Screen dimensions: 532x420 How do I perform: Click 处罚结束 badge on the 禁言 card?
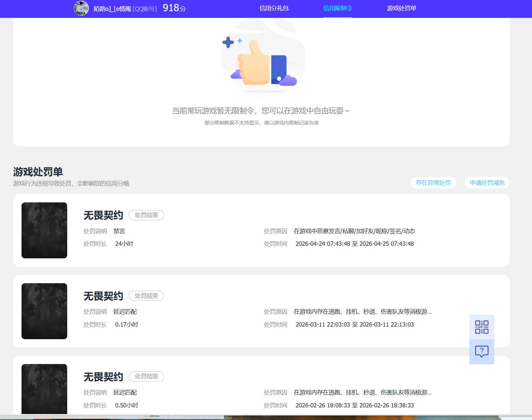[146, 215]
